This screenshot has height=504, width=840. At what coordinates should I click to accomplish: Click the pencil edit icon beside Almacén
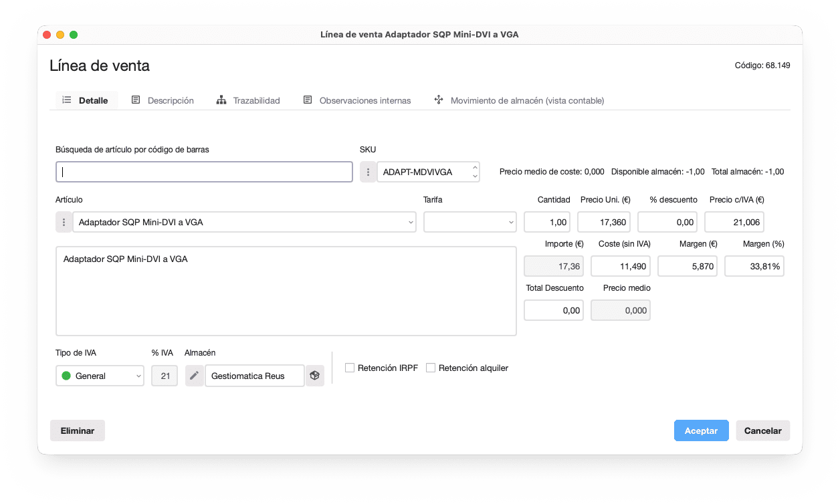pos(194,376)
